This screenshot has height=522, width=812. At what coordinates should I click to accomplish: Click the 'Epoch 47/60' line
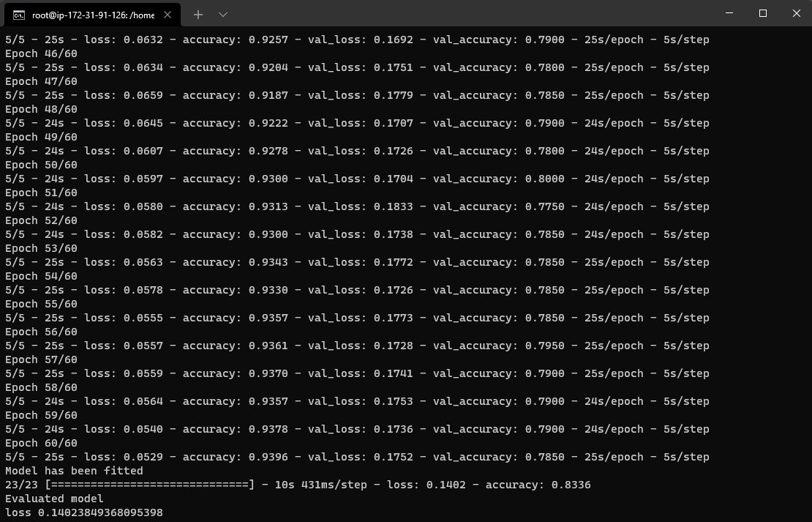(x=42, y=81)
